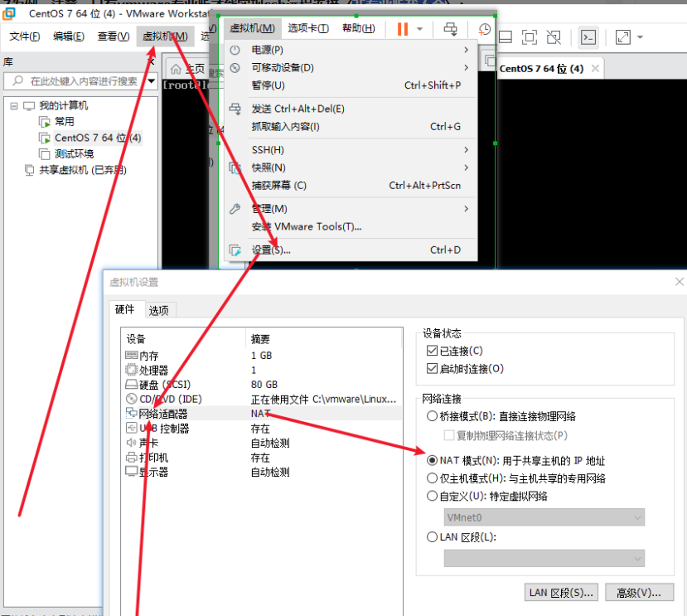This screenshot has height=616, width=687.
Task: Click the disc icon beside 可移动设备(D)
Action: pyautogui.click(x=235, y=67)
